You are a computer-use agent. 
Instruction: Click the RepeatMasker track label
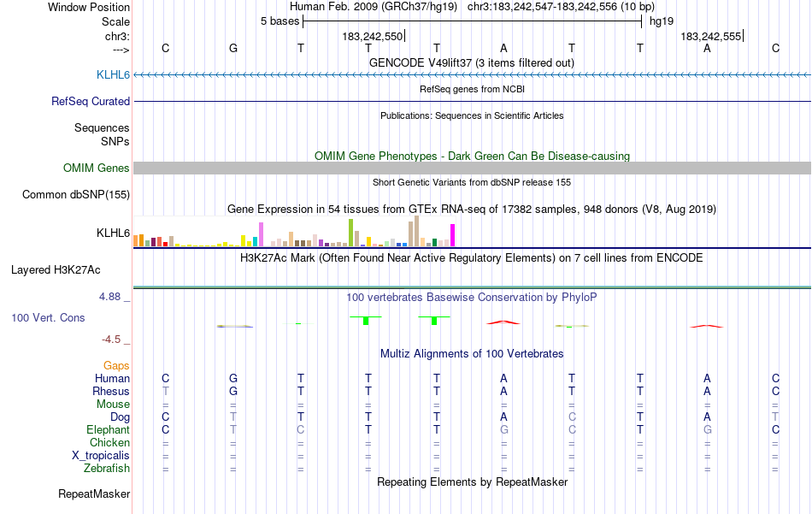click(94, 493)
